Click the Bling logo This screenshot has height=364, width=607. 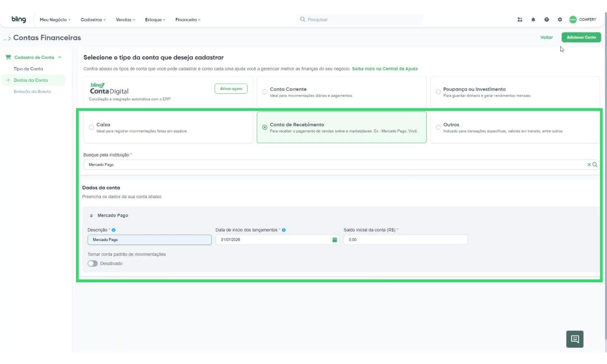tap(19, 19)
